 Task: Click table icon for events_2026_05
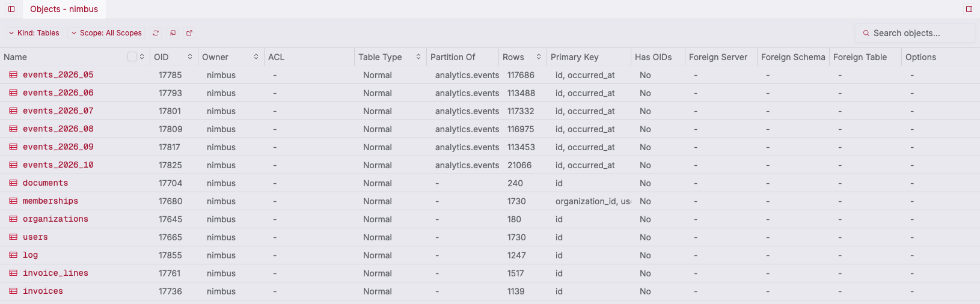tap(13, 75)
